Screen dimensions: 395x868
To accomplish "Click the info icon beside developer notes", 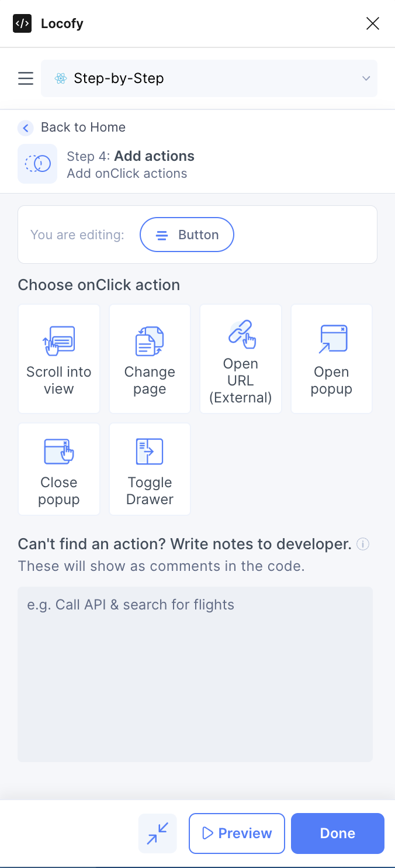I will tap(363, 544).
